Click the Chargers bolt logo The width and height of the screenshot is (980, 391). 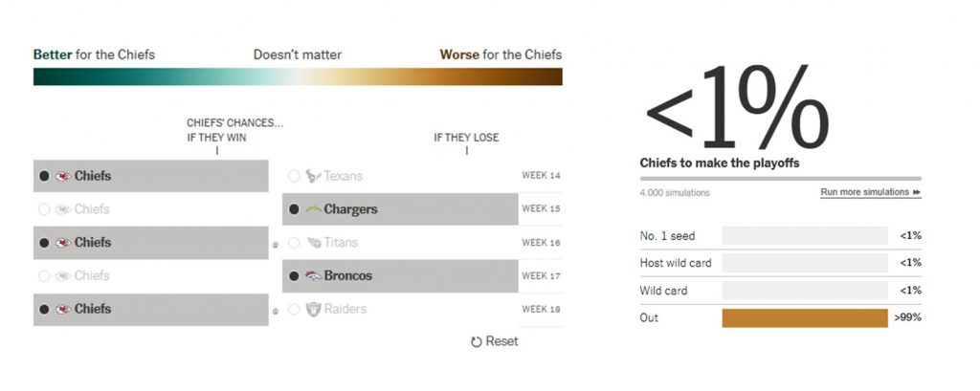tap(313, 209)
